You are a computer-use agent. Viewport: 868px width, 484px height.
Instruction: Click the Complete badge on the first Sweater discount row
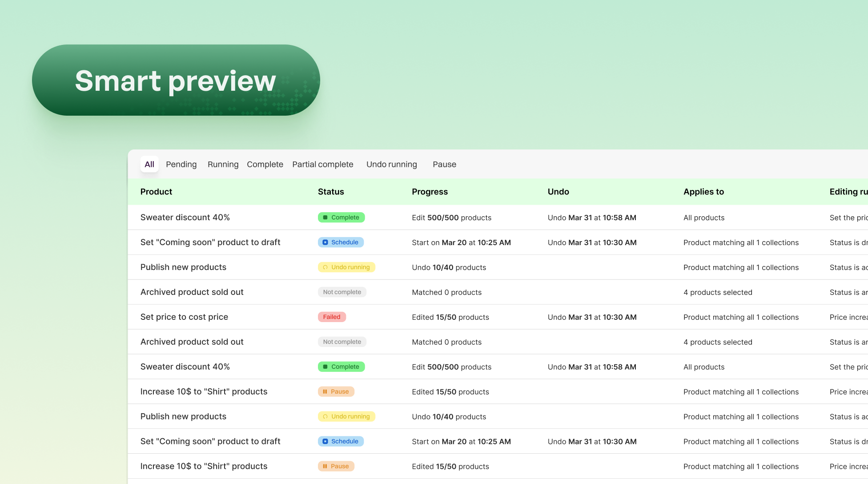[x=341, y=218]
